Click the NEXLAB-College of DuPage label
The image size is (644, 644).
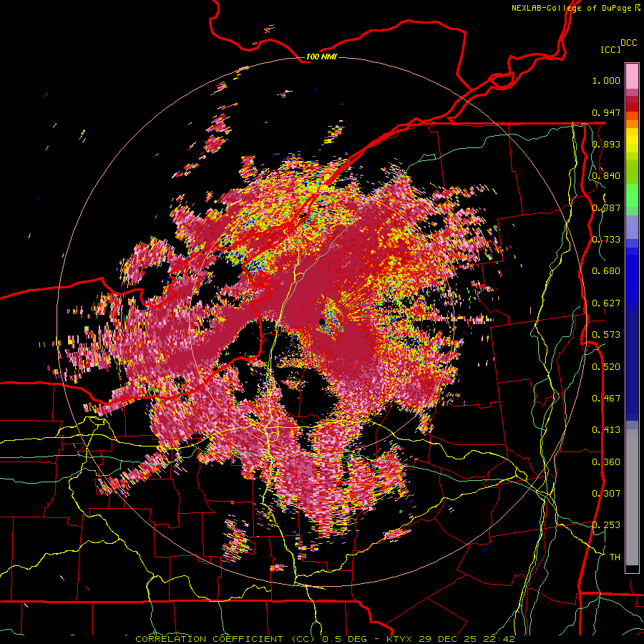[571, 8]
